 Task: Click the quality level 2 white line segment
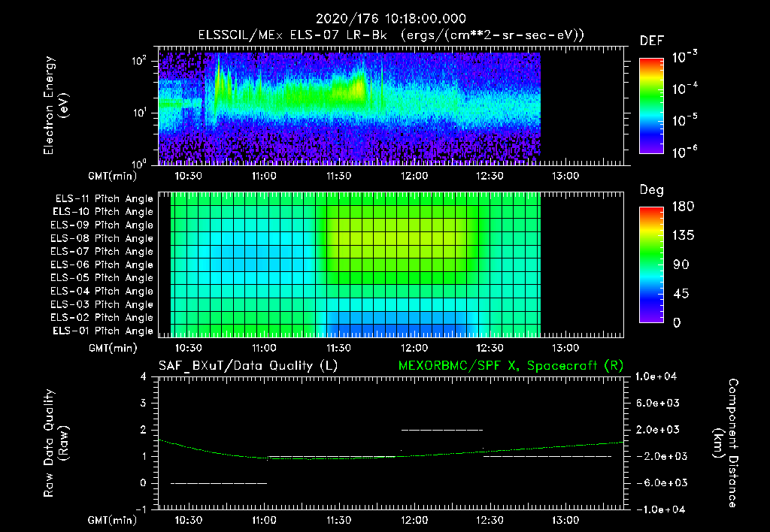click(x=442, y=430)
